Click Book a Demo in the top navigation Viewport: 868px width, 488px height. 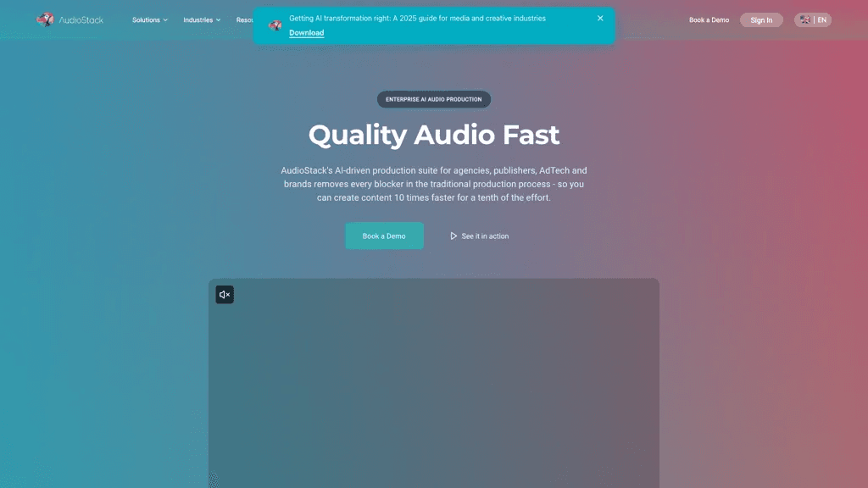pos(709,20)
